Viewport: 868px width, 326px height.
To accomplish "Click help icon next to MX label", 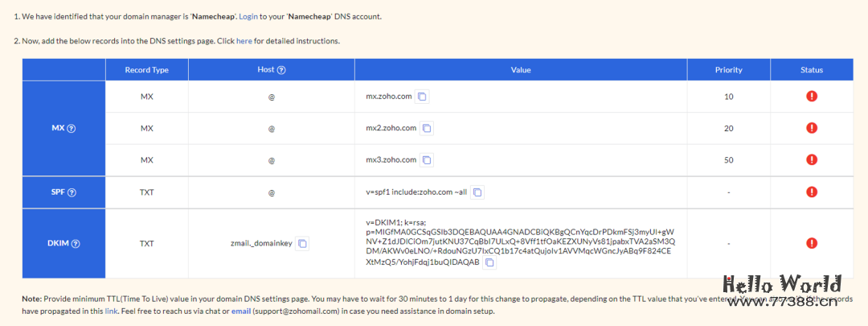I will tap(72, 129).
